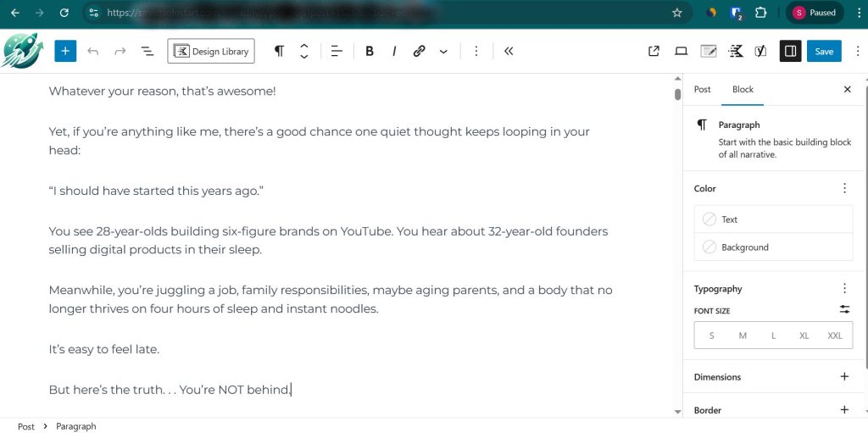This screenshot has width=868, height=433.
Task: Move the block up
Action: click(304, 46)
